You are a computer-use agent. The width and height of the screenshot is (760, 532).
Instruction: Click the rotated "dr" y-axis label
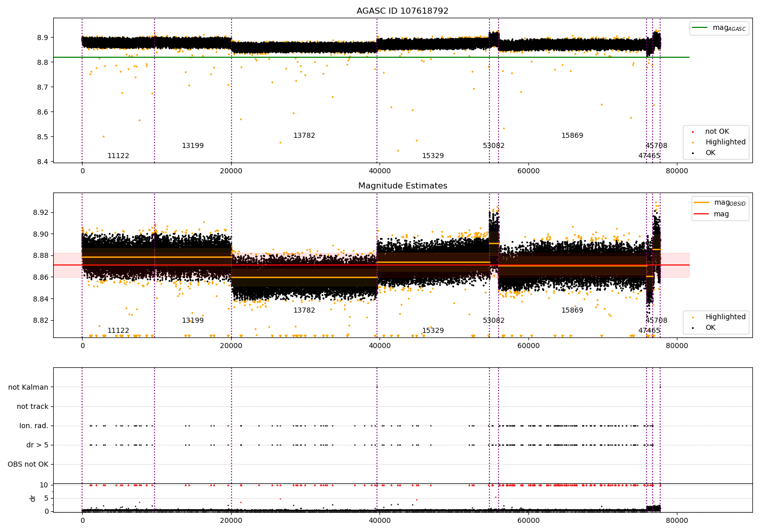33,498
